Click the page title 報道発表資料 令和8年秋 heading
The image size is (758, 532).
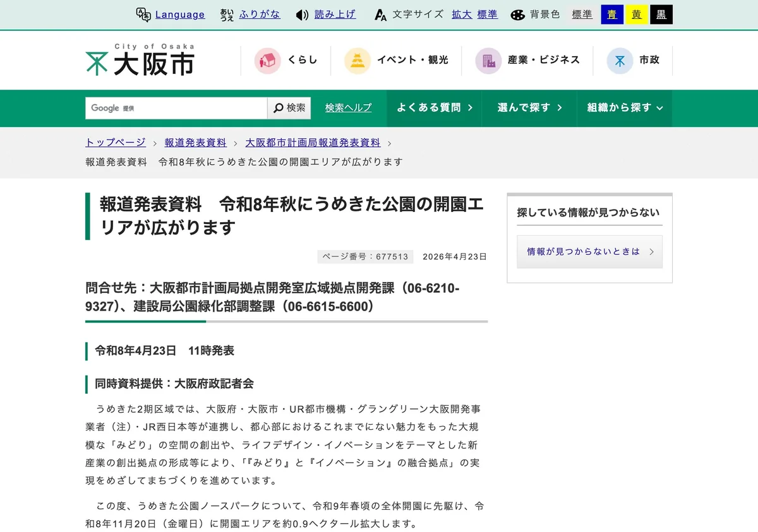coord(292,216)
